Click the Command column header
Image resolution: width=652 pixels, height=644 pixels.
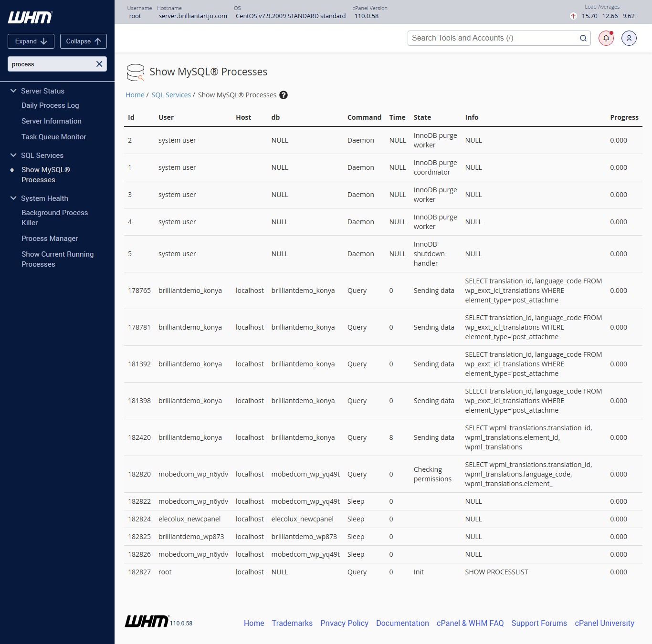coord(364,117)
